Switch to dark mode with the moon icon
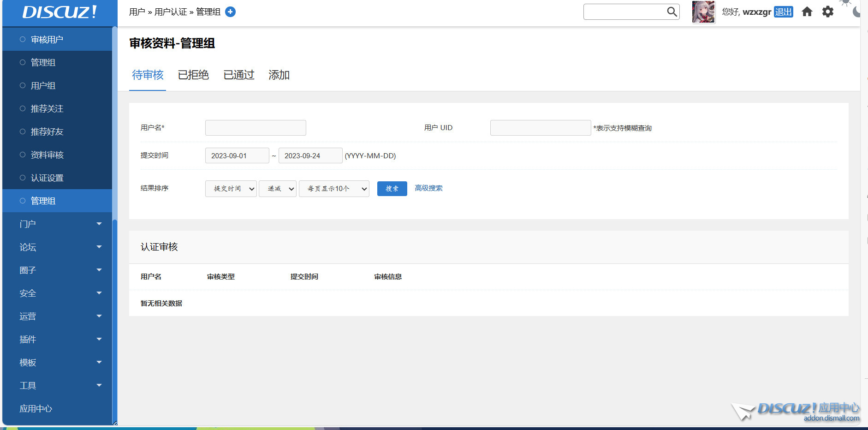 (857, 11)
